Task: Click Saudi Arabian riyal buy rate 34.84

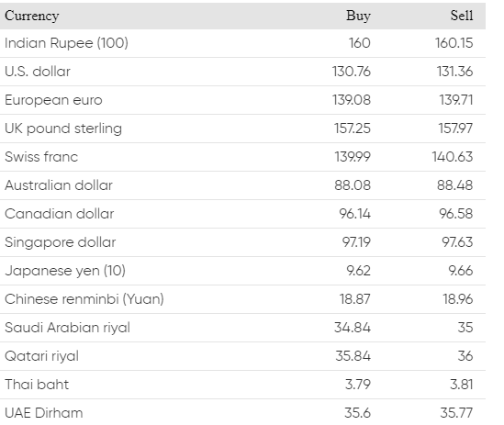Action: tap(353, 328)
